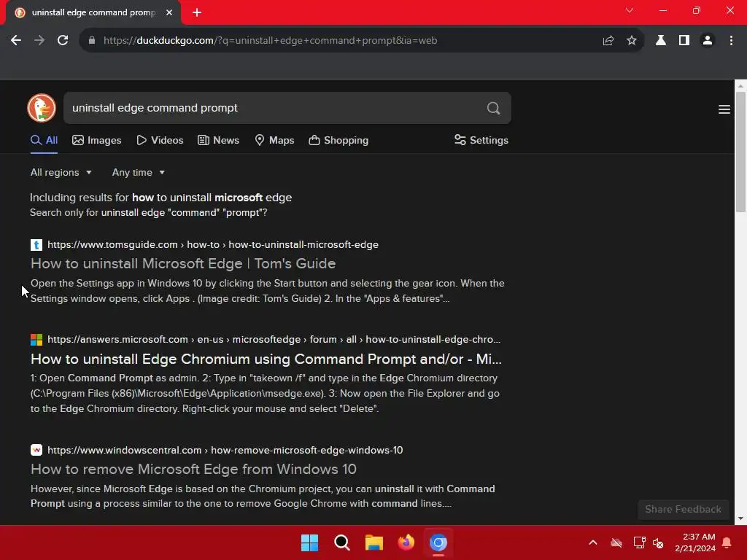Open File Explorer from the taskbar
The width and height of the screenshot is (747, 560).
pos(374,542)
